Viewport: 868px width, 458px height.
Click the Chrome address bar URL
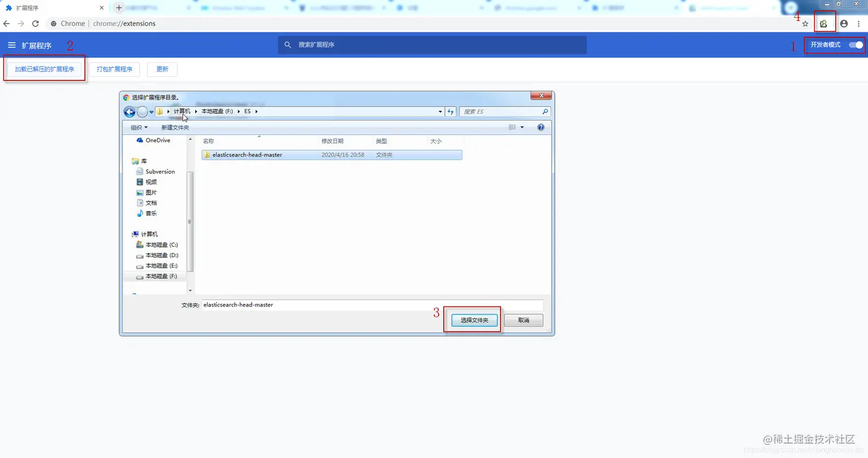125,24
